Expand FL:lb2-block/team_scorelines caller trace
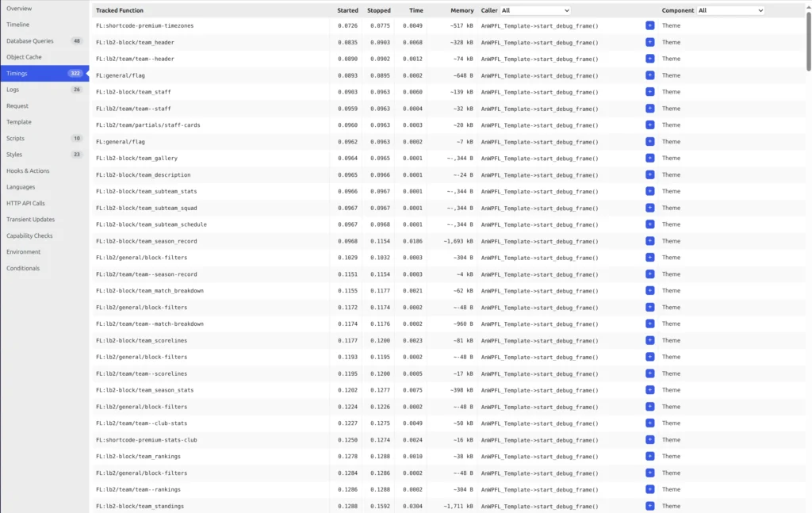Image resolution: width=812 pixels, height=513 pixels. pos(649,340)
